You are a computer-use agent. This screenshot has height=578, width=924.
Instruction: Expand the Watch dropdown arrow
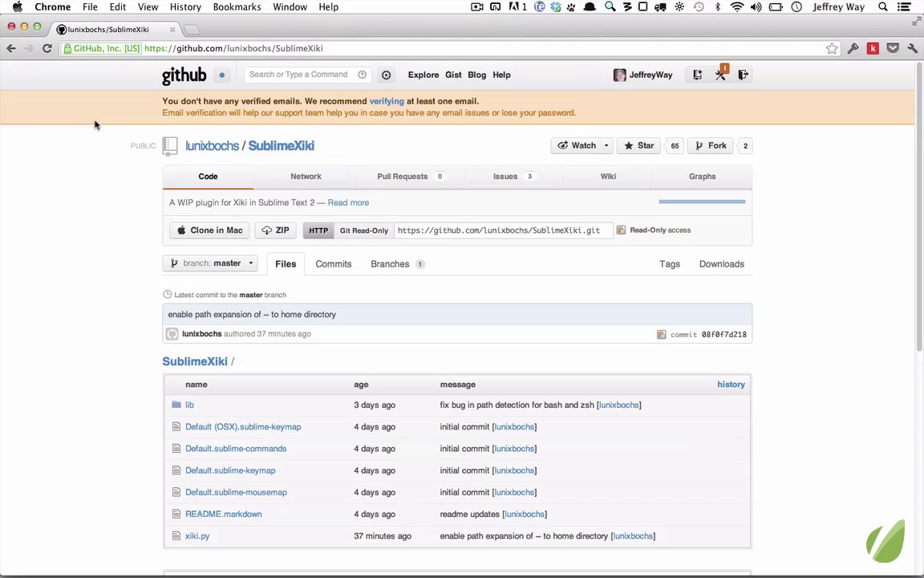click(x=606, y=145)
